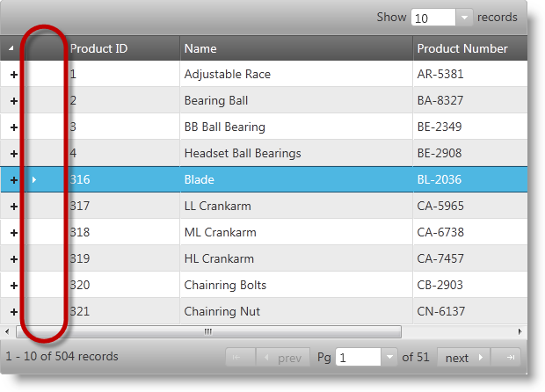This screenshot has width=545, height=392.
Task: Click plus icon for Blade row
Action: coord(13,180)
